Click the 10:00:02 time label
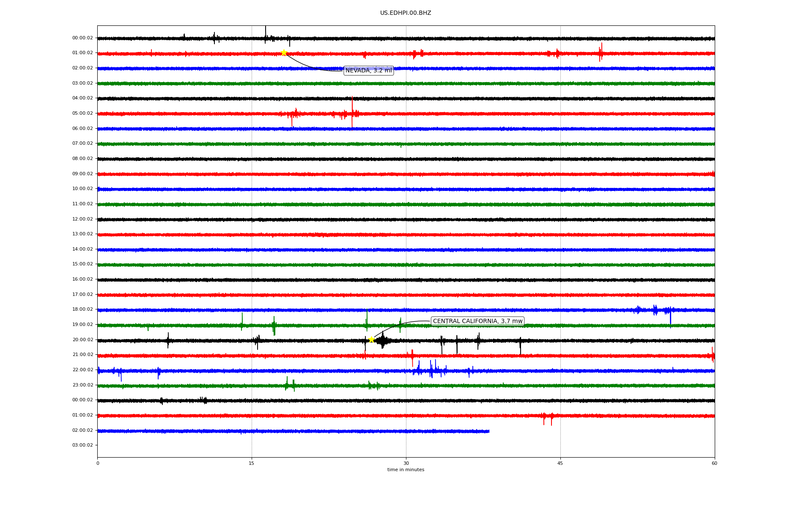This screenshot has width=812, height=508. (82, 189)
